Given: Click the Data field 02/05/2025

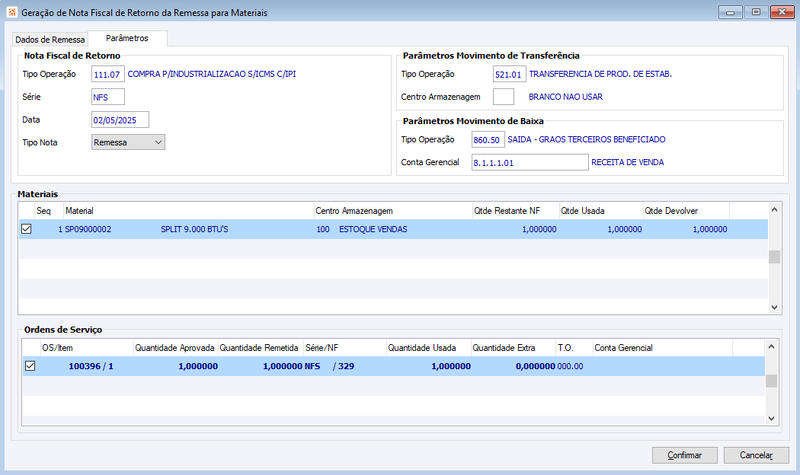Looking at the screenshot, I should (120, 120).
